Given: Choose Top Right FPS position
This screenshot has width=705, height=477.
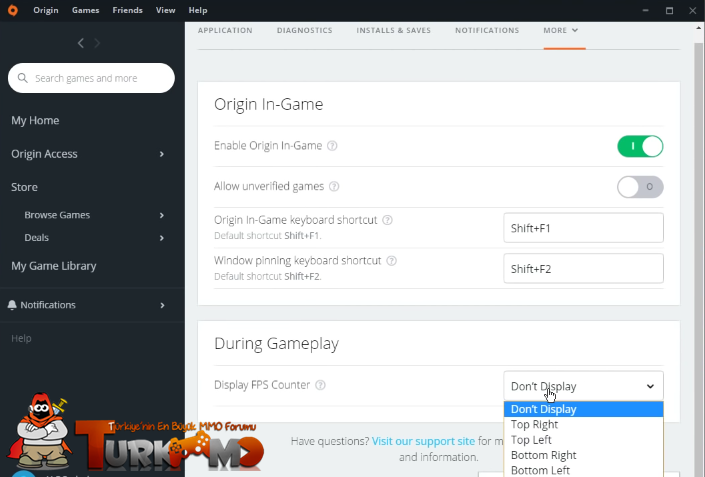Looking at the screenshot, I should 583,424.
